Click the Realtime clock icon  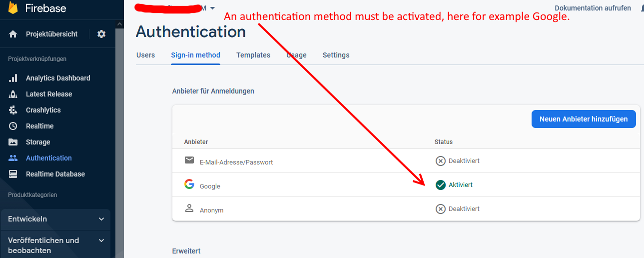coord(13,126)
